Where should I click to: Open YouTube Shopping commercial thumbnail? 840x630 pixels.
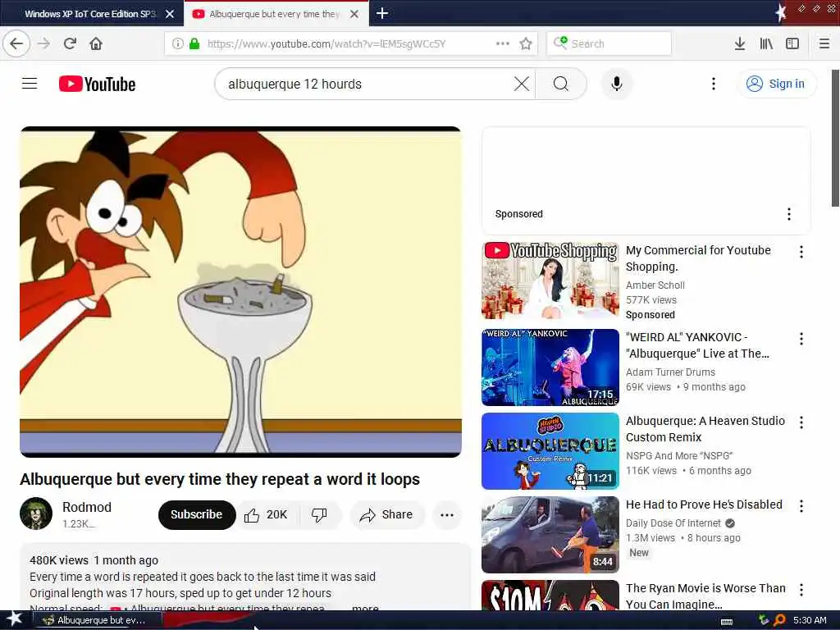pos(550,281)
